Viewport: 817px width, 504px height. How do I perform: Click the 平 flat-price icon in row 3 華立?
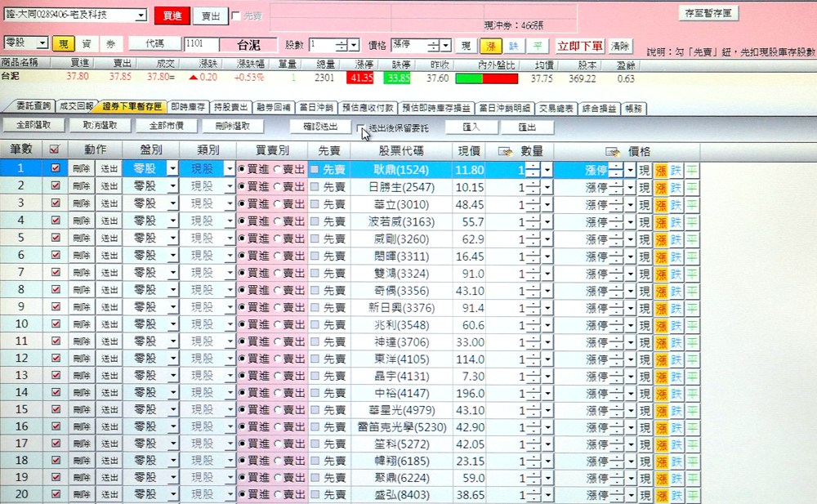tap(691, 205)
